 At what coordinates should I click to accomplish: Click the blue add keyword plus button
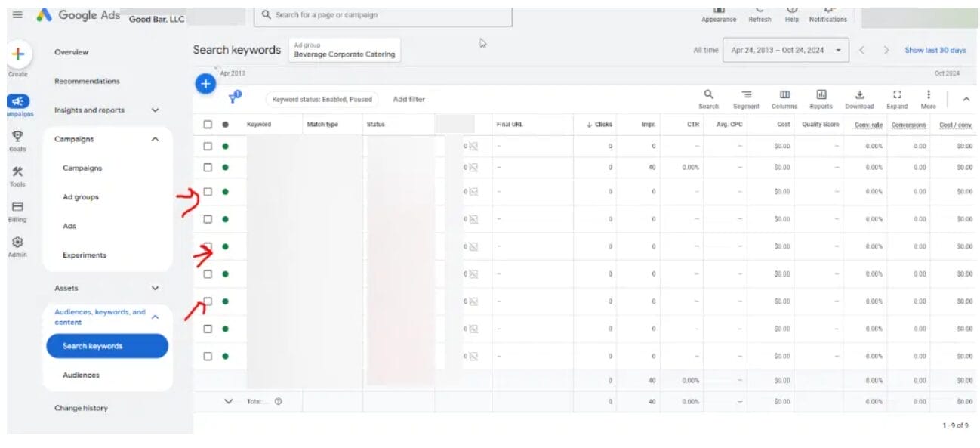click(x=205, y=85)
